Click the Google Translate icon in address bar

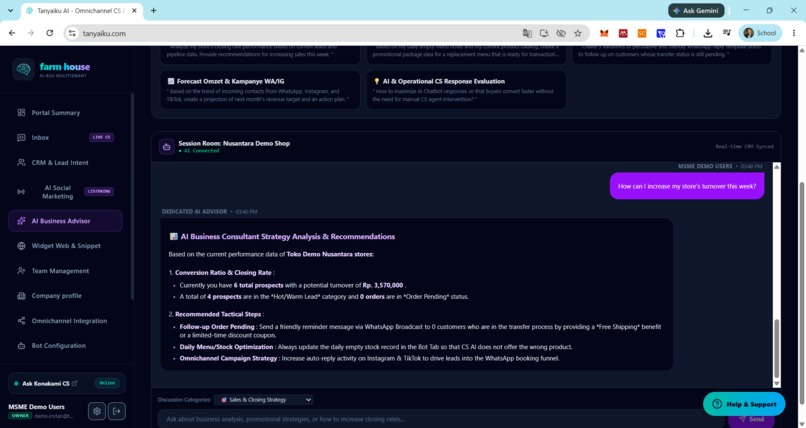(x=527, y=33)
